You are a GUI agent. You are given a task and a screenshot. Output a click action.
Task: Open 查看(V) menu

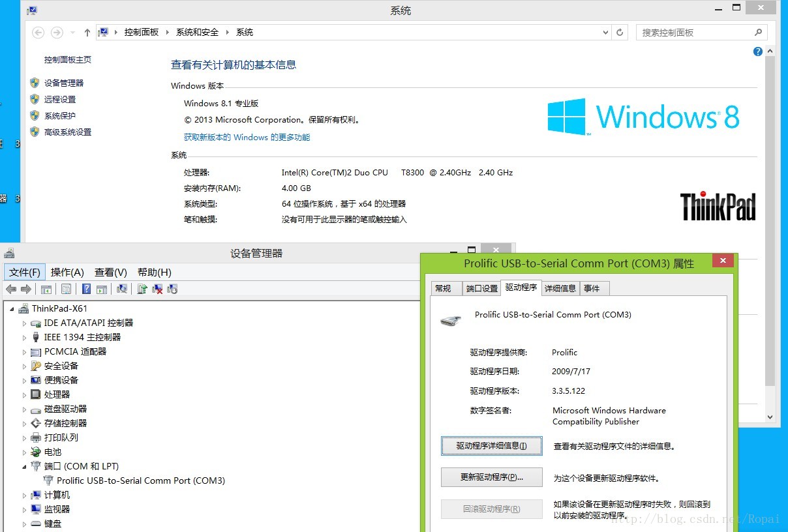click(x=111, y=272)
